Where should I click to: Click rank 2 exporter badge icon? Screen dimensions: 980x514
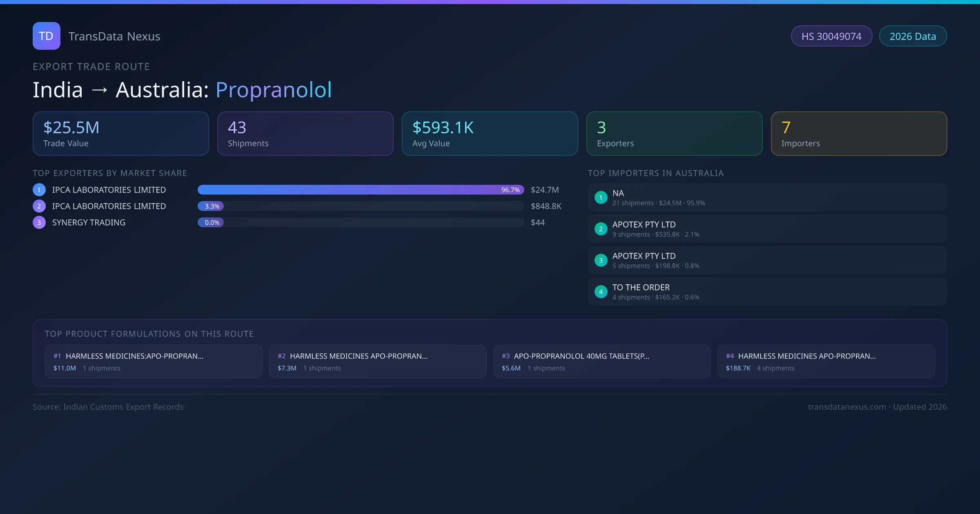[39, 206]
